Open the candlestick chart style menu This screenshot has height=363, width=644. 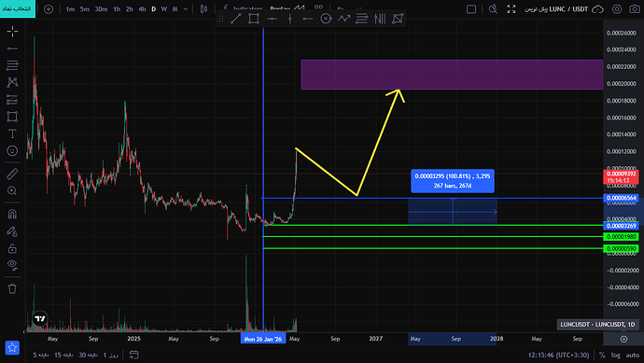tap(203, 9)
